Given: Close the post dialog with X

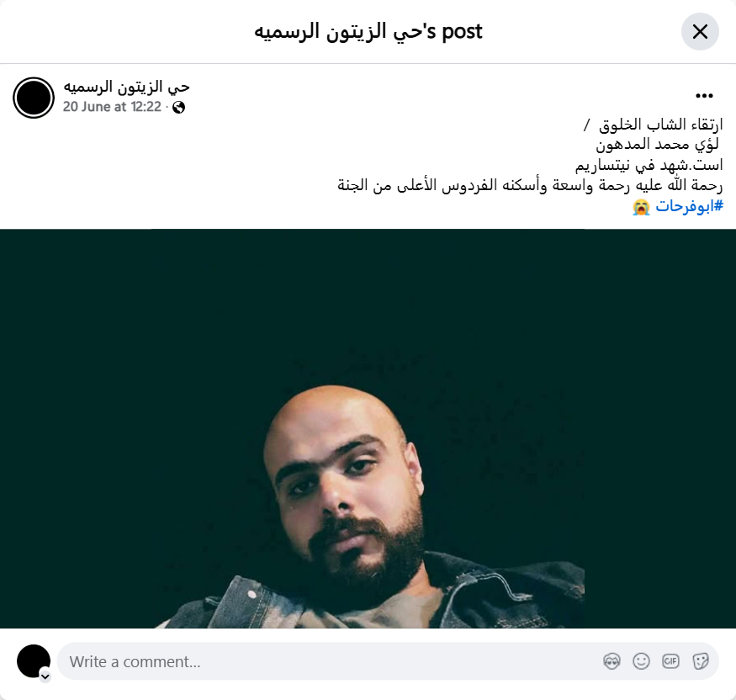Looking at the screenshot, I should (699, 31).
